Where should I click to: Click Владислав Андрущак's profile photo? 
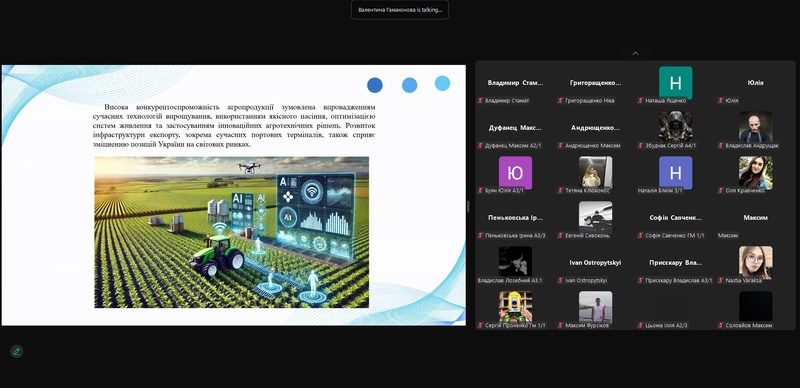click(756, 127)
